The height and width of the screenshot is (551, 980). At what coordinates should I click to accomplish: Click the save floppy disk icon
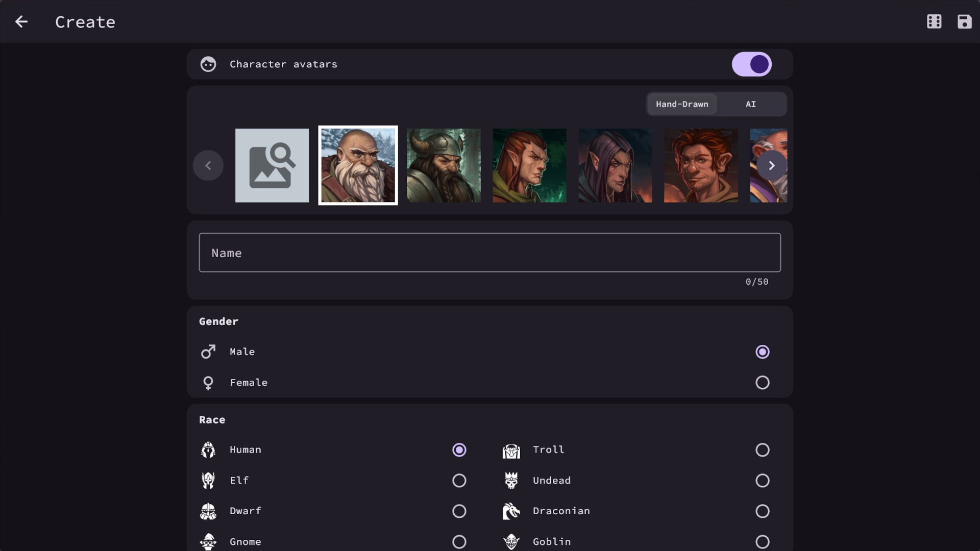tap(964, 21)
